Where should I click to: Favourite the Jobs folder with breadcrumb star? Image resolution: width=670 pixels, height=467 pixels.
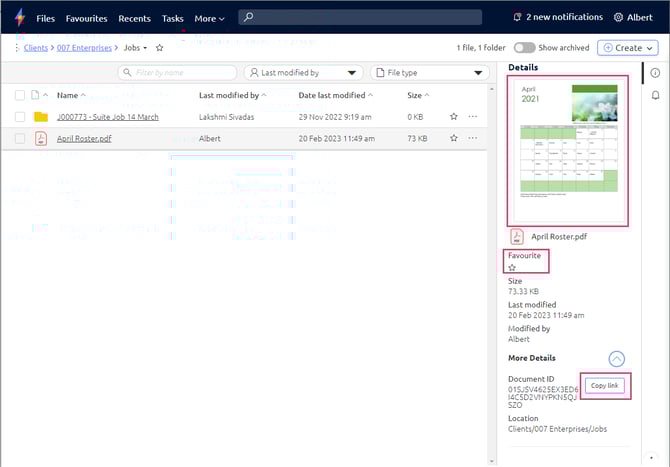[159, 48]
